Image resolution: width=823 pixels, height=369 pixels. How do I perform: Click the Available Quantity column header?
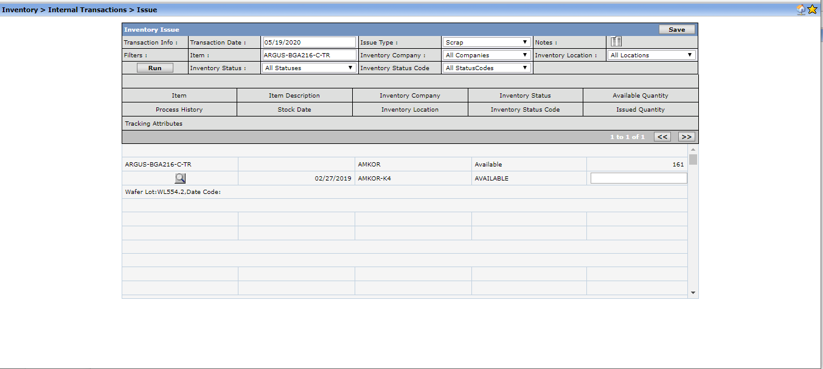(640, 96)
